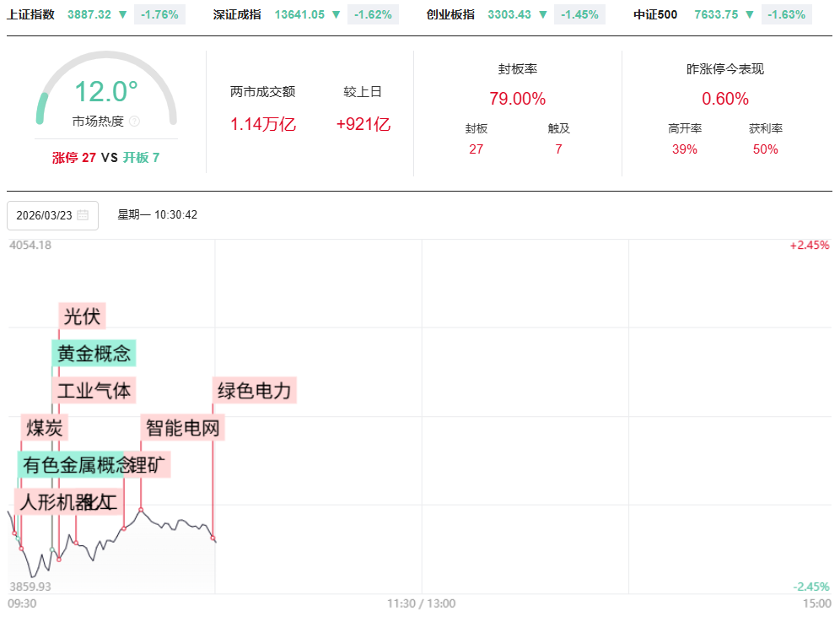Screen dimensions: 840x617
Task: Click the 封板率 79.00% figure
Action: click(x=517, y=99)
